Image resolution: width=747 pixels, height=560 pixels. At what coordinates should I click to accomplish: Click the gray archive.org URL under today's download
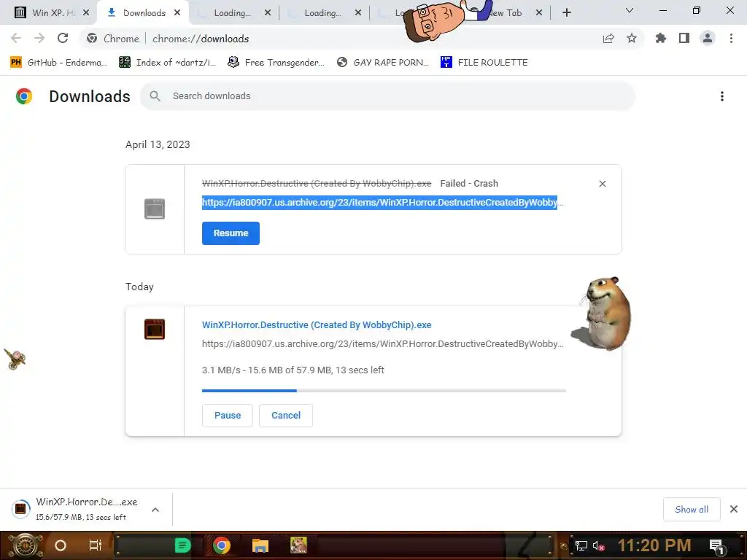pyautogui.click(x=382, y=344)
